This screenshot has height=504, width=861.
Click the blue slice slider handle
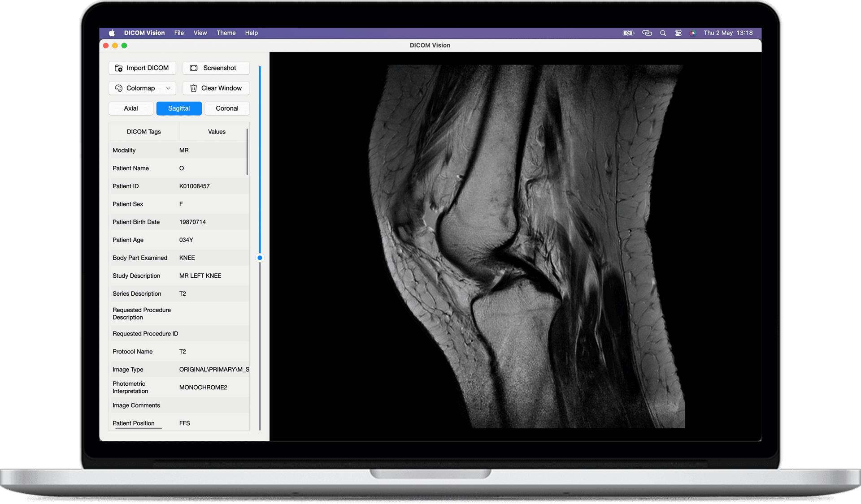point(260,258)
